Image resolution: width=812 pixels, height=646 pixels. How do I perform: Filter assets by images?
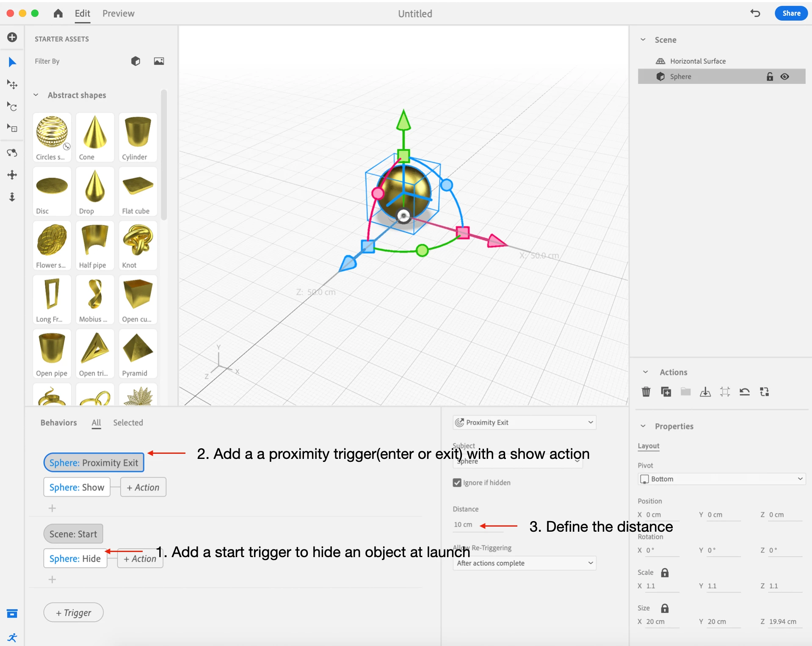[159, 61]
